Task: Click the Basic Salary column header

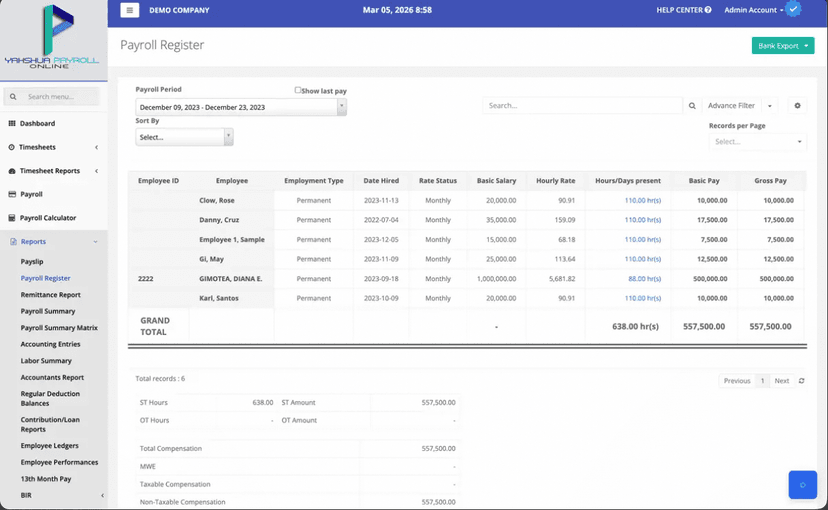Action: click(496, 181)
